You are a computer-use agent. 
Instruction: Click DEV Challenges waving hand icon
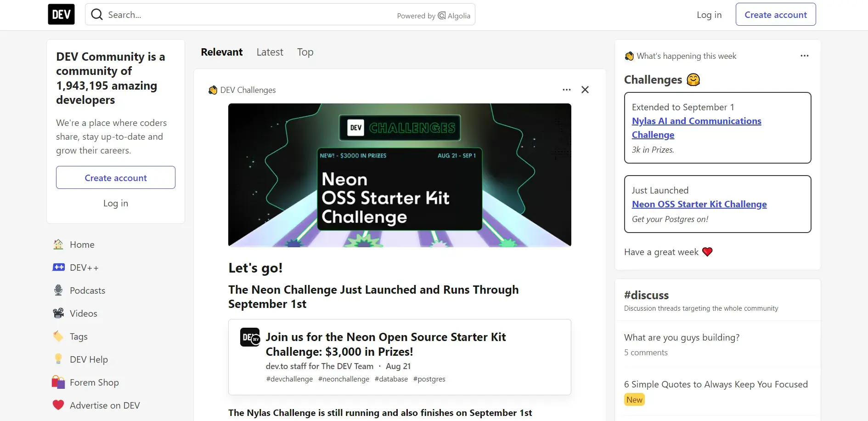(213, 90)
